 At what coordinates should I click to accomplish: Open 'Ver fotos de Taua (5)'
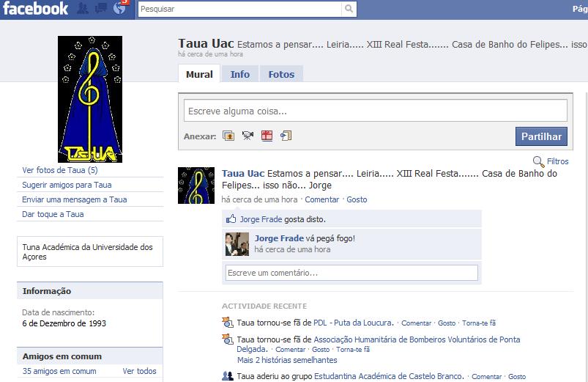pyautogui.click(x=60, y=170)
